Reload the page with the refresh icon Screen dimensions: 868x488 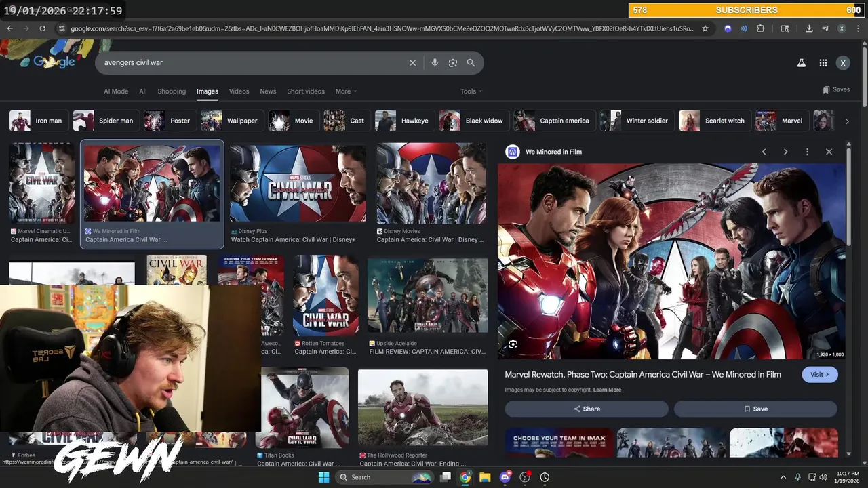click(x=43, y=28)
